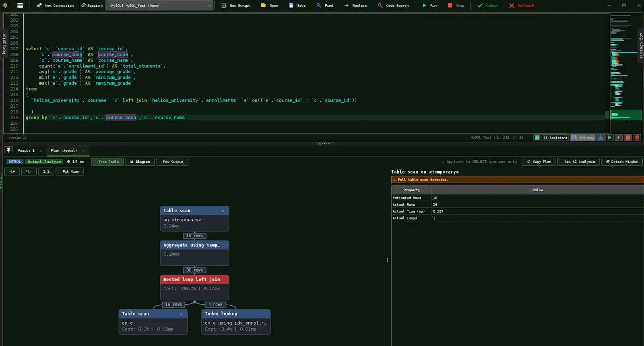This screenshot has width=644, height=346.
Task: Click New Connection in the toolbar
Action: point(56,6)
